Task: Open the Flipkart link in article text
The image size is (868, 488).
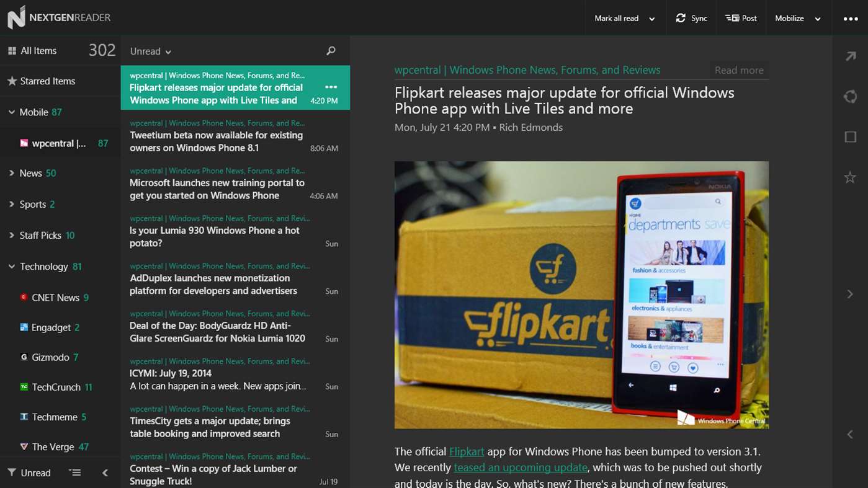Action: pyautogui.click(x=467, y=451)
